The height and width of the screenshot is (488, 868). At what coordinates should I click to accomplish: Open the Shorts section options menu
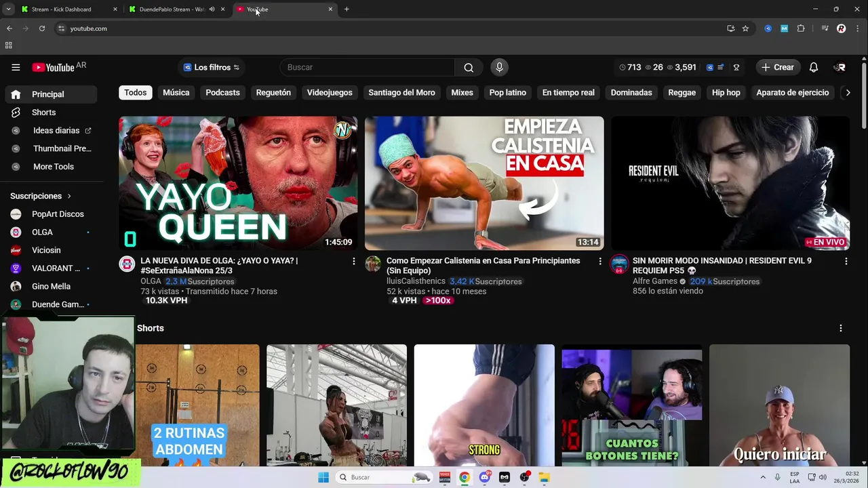[x=841, y=328]
